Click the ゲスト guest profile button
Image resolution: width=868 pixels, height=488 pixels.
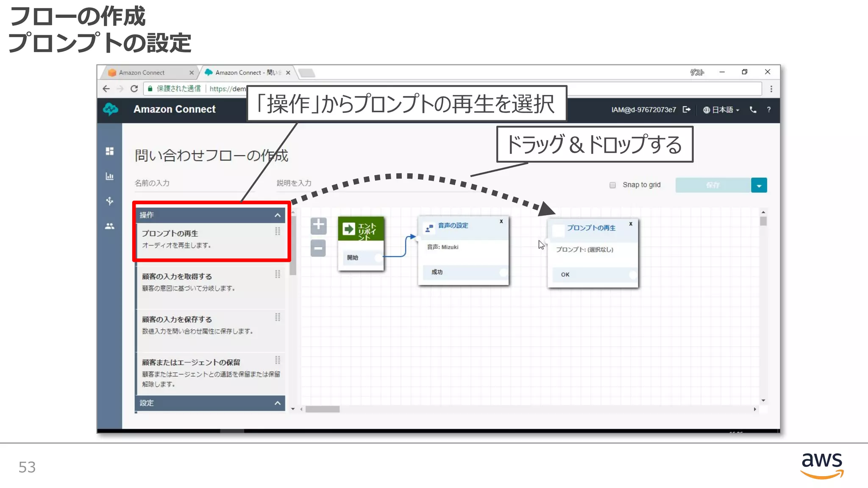pos(697,72)
